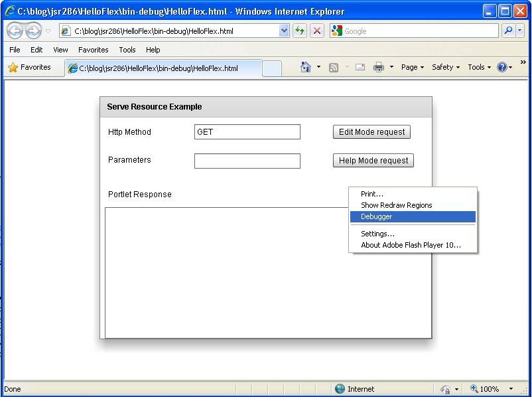Open the Tools command bar dropdown
This screenshot has width=532, height=397.
[480, 67]
